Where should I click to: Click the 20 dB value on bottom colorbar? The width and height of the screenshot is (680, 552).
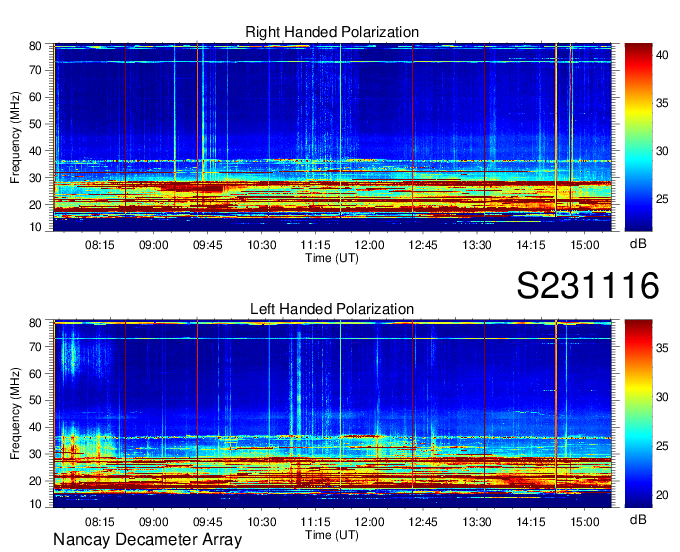[662, 495]
